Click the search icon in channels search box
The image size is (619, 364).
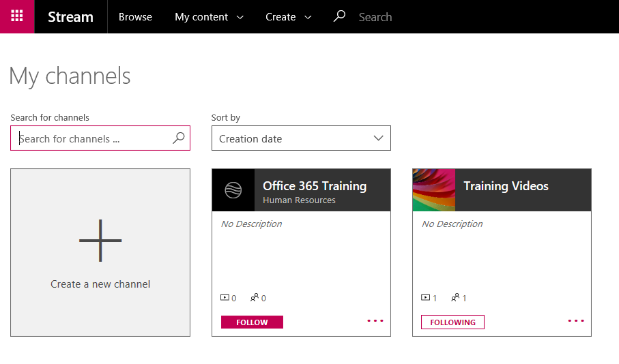click(x=178, y=138)
